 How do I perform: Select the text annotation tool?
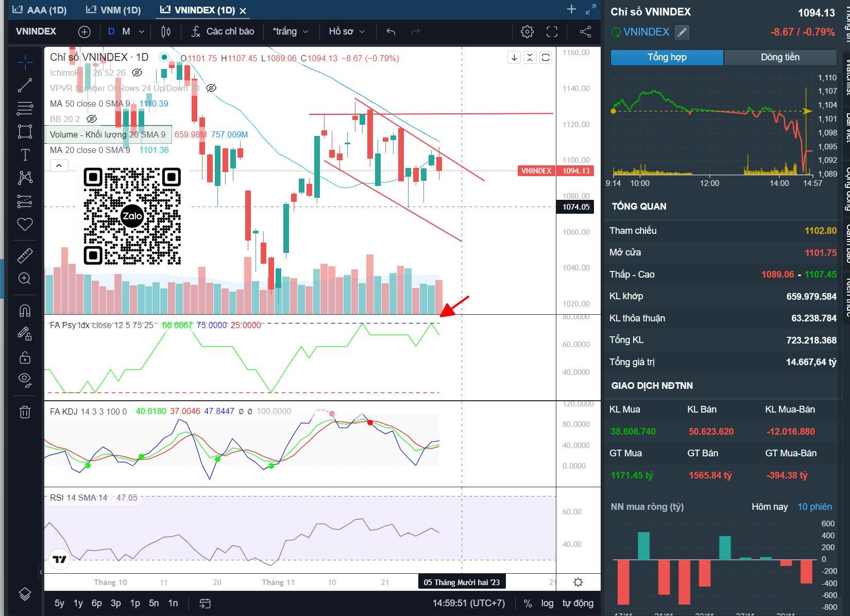[25, 155]
